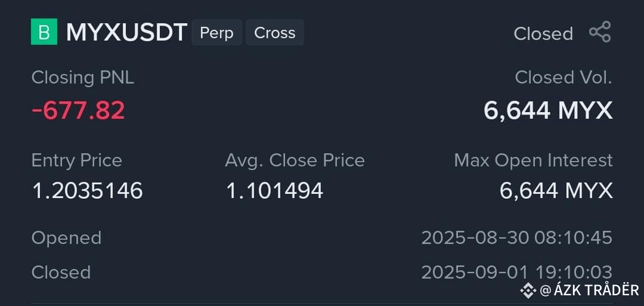Tap the Max Open Interest label
644x306 pixels.
(x=533, y=160)
